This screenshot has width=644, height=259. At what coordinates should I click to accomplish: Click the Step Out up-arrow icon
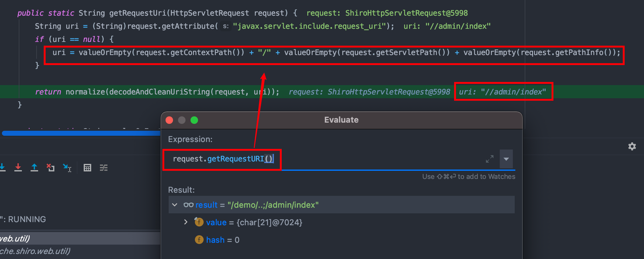pos(34,167)
